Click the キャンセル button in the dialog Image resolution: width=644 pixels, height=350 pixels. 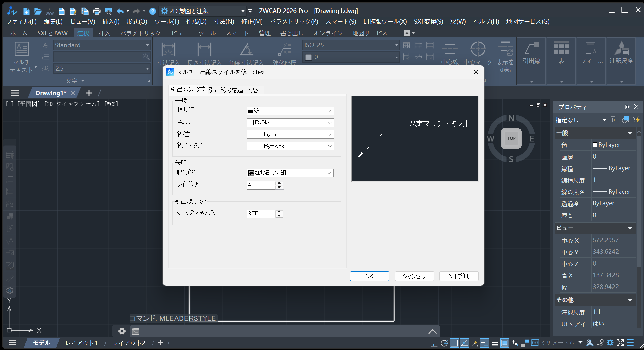pyautogui.click(x=414, y=276)
